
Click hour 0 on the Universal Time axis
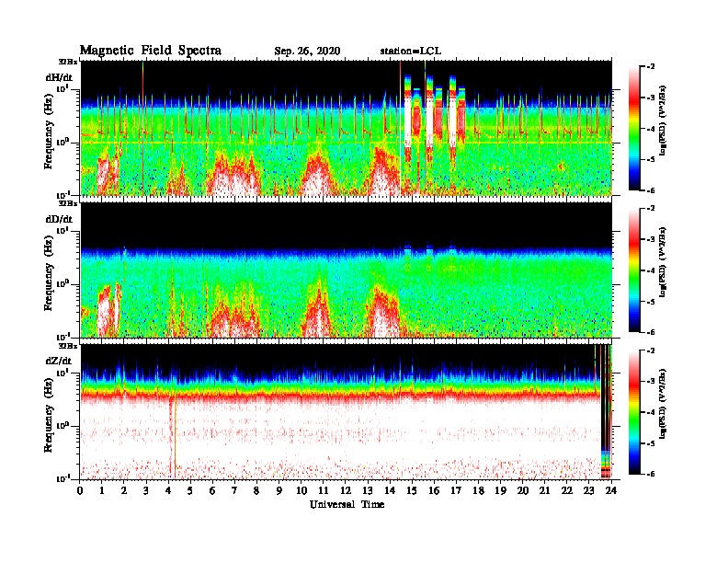pos(80,491)
